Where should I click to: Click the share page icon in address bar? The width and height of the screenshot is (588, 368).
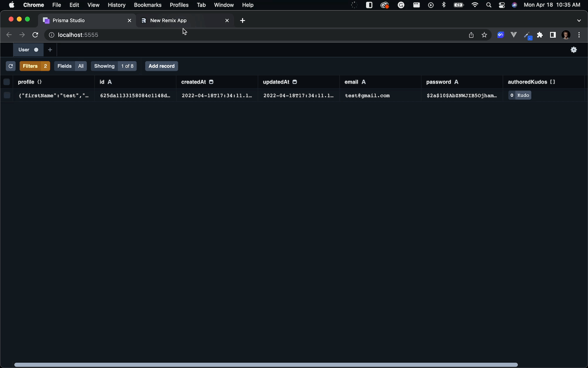(x=471, y=35)
